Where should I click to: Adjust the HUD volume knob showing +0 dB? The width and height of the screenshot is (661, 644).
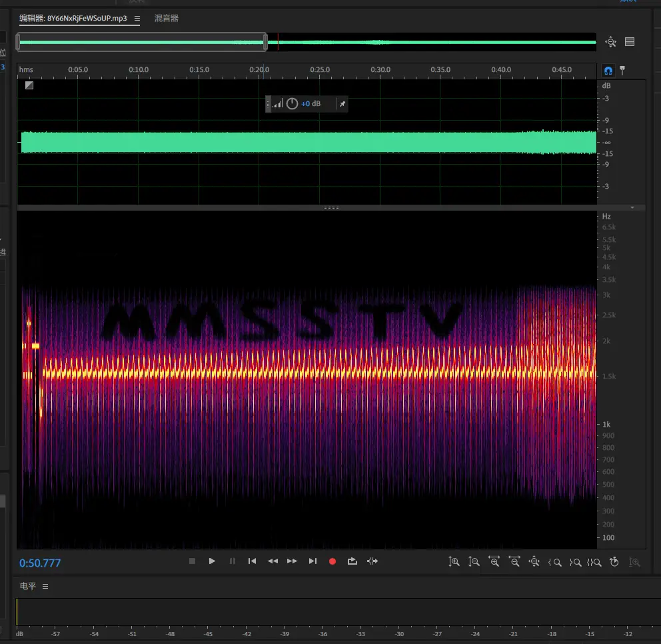point(292,104)
